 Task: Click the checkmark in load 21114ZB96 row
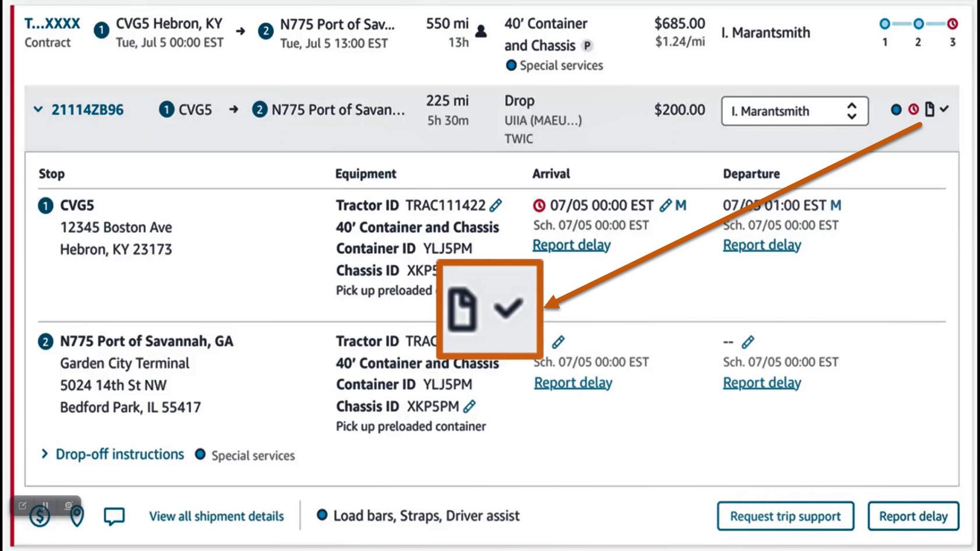(944, 108)
